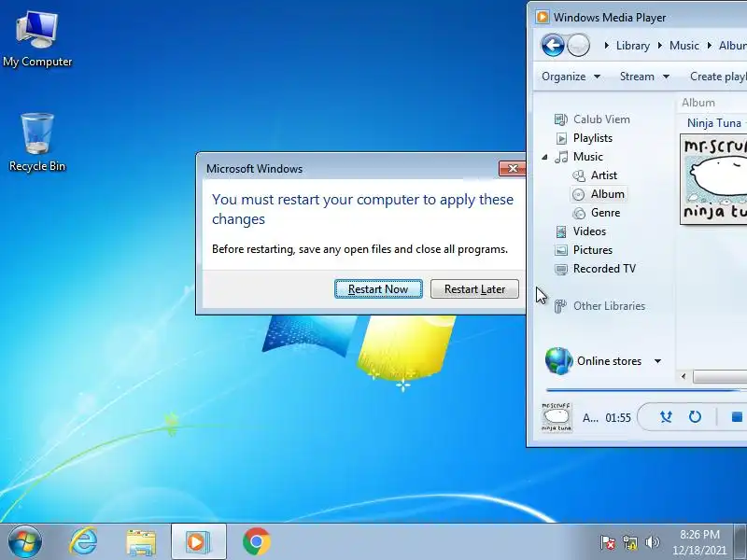747x560 pixels.
Task: Click the Other Libraries icon
Action: tap(561, 306)
